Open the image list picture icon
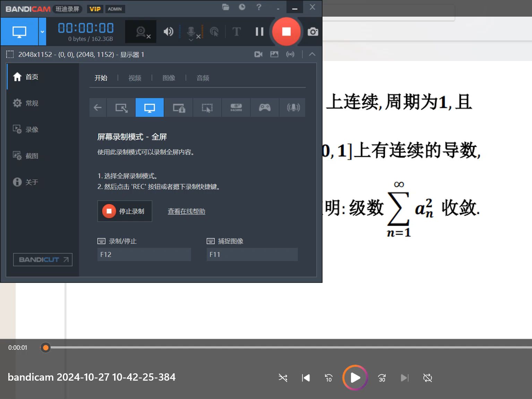 [274, 54]
